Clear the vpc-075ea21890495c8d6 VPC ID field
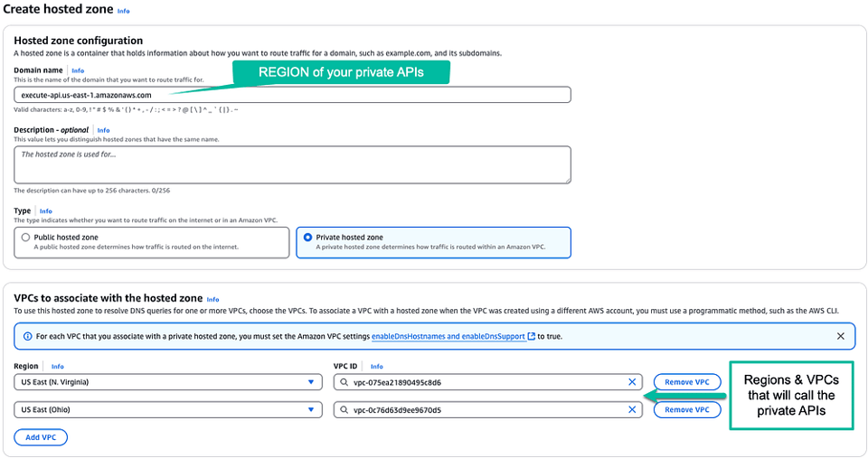868x458 pixels. (632, 382)
